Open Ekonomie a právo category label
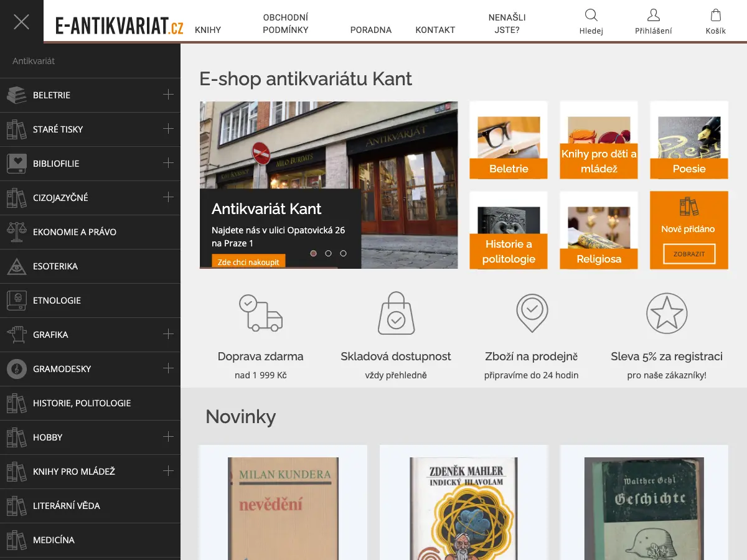The height and width of the screenshot is (560, 747). point(75,232)
